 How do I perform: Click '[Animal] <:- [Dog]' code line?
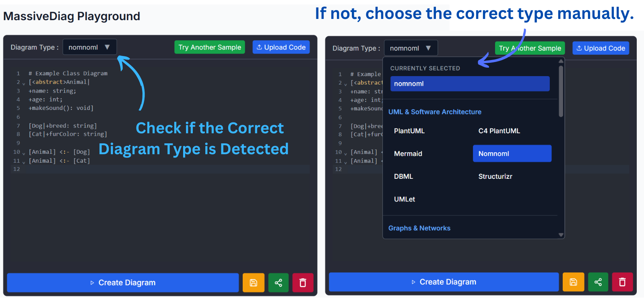(59, 152)
